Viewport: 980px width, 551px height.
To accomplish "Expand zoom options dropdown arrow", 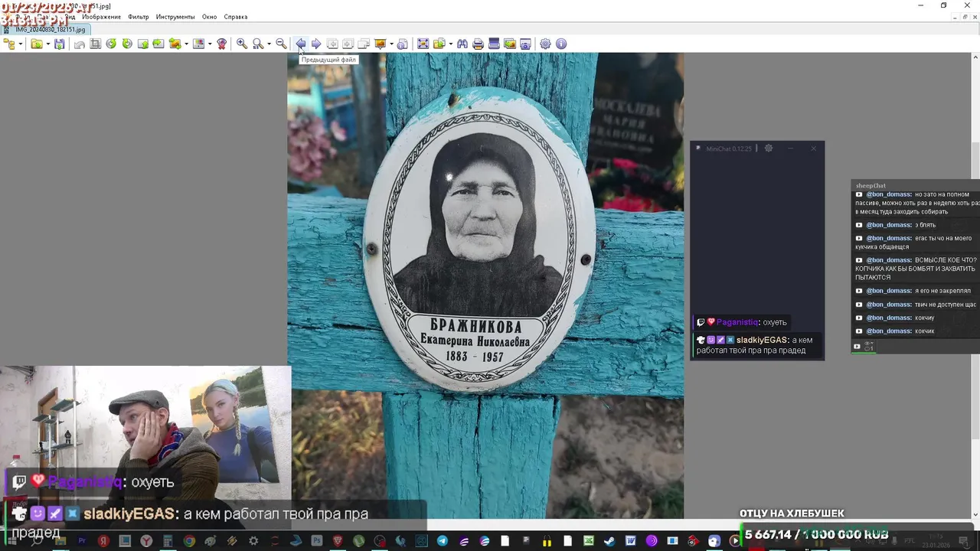I will pyautogui.click(x=269, y=44).
